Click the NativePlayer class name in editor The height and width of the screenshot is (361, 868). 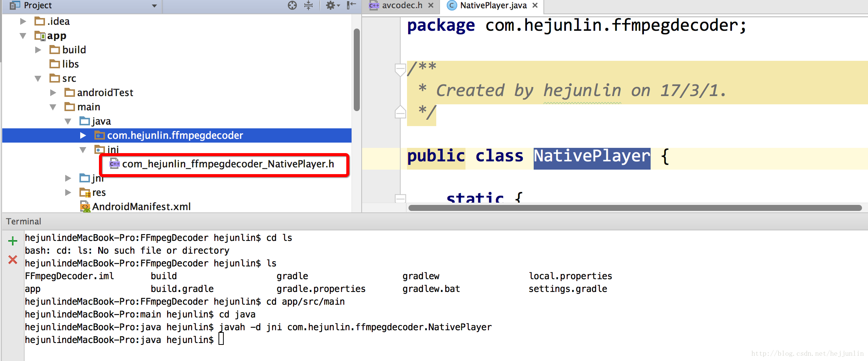(592, 156)
